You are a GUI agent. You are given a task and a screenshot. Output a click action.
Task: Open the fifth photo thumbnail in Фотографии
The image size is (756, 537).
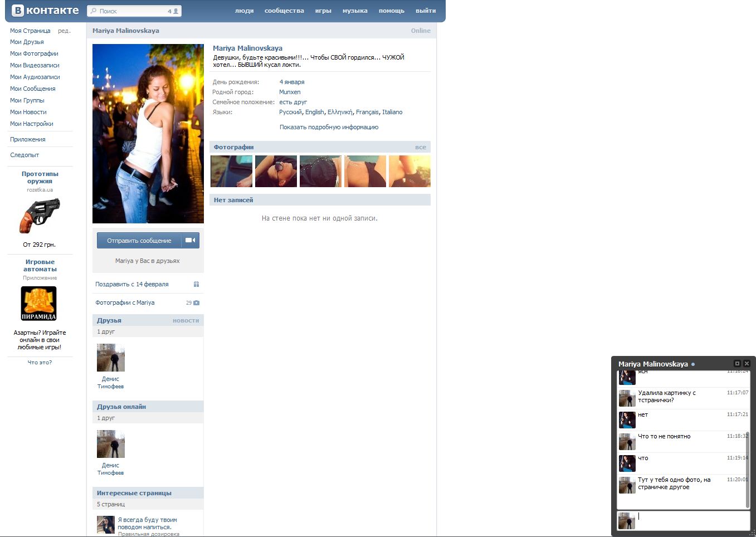tap(409, 171)
